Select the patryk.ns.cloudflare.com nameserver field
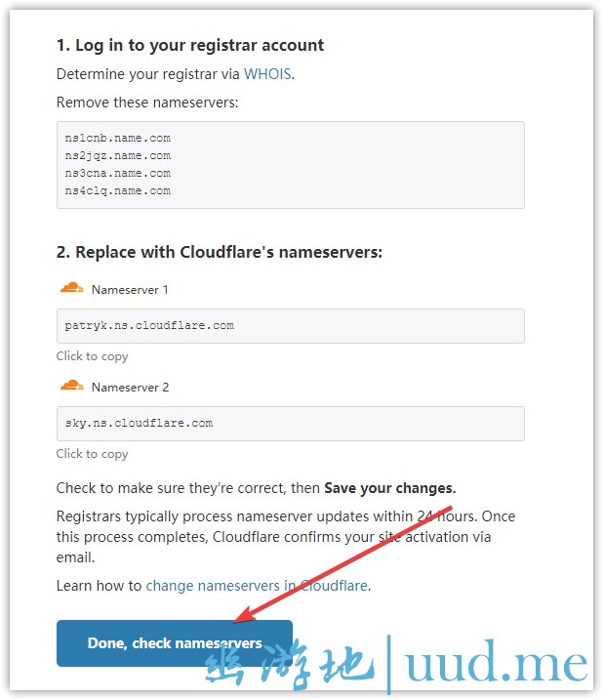Screen dimensions: 603x700 pyautogui.click(x=290, y=325)
